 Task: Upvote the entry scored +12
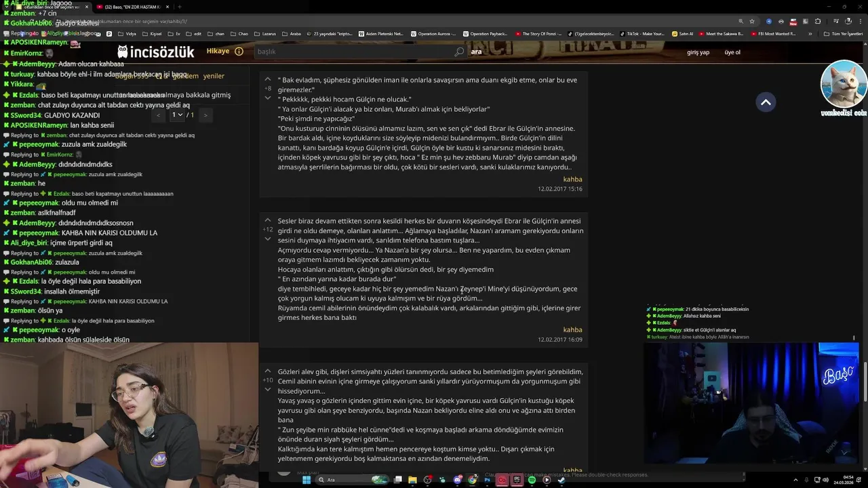coord(268,221)
